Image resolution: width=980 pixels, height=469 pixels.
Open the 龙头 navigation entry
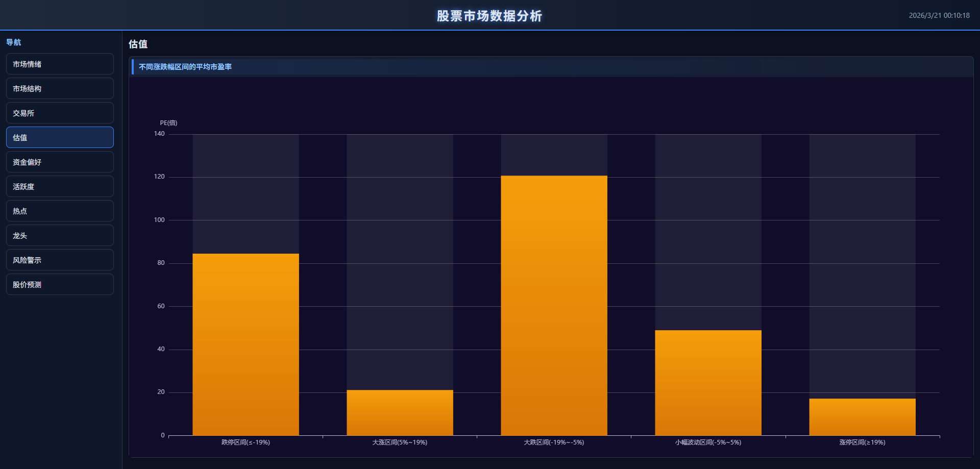[60, 236]
